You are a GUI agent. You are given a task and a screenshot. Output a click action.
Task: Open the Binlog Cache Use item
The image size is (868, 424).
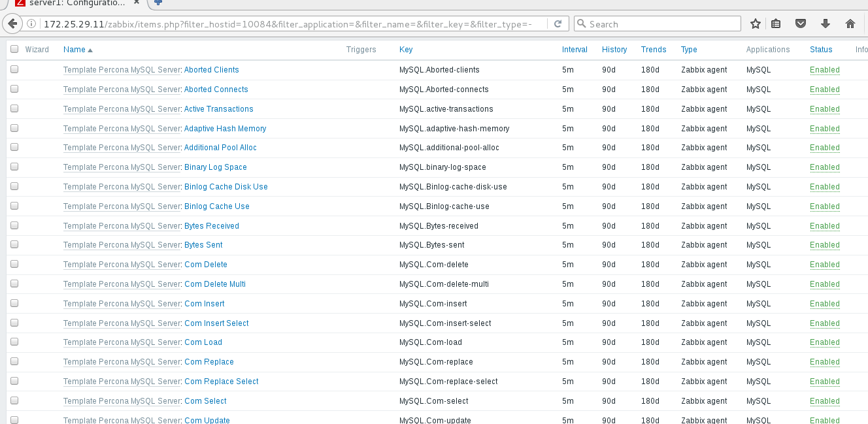[217, 206]
